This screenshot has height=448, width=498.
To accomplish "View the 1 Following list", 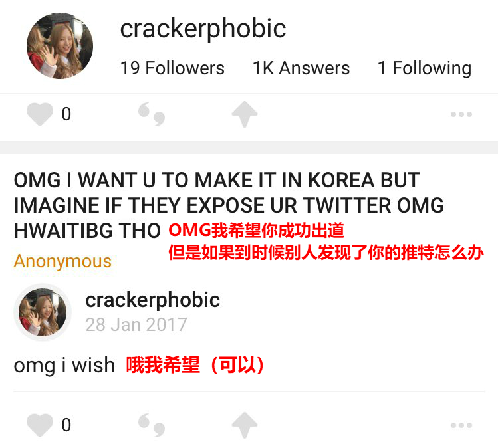I will tap(424, 68).
